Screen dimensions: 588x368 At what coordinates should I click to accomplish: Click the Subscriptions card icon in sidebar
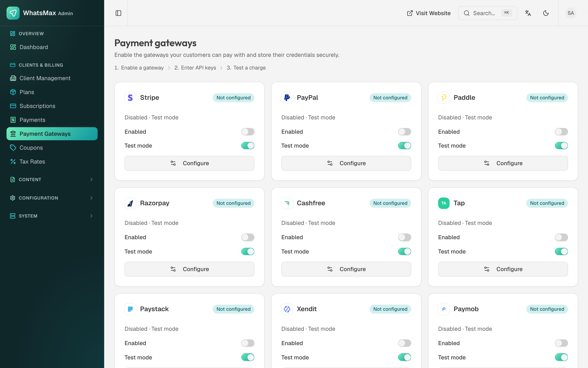13,106
